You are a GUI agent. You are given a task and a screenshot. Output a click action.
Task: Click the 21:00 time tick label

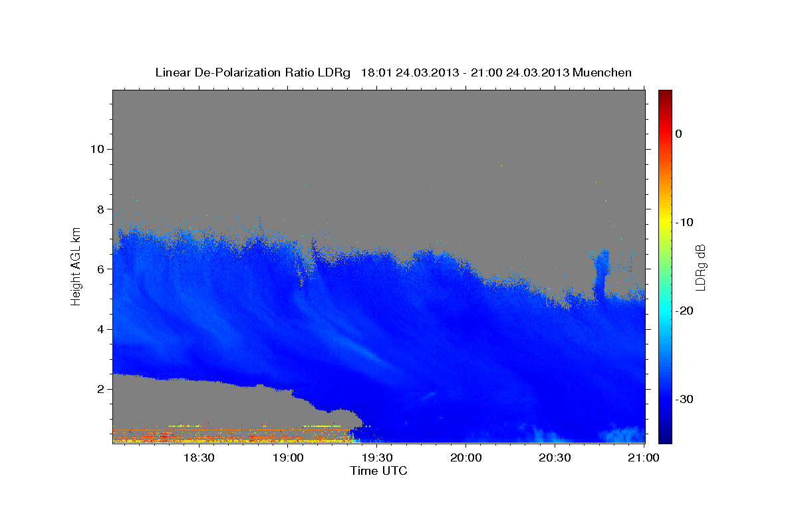coord(644,458)
